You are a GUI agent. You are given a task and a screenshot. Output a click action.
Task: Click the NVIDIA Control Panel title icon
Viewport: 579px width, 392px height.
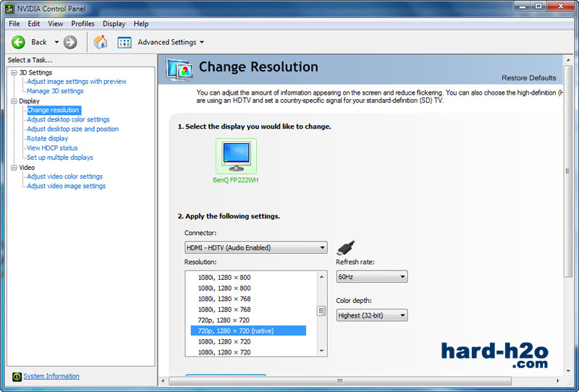(x=9, y=8)
